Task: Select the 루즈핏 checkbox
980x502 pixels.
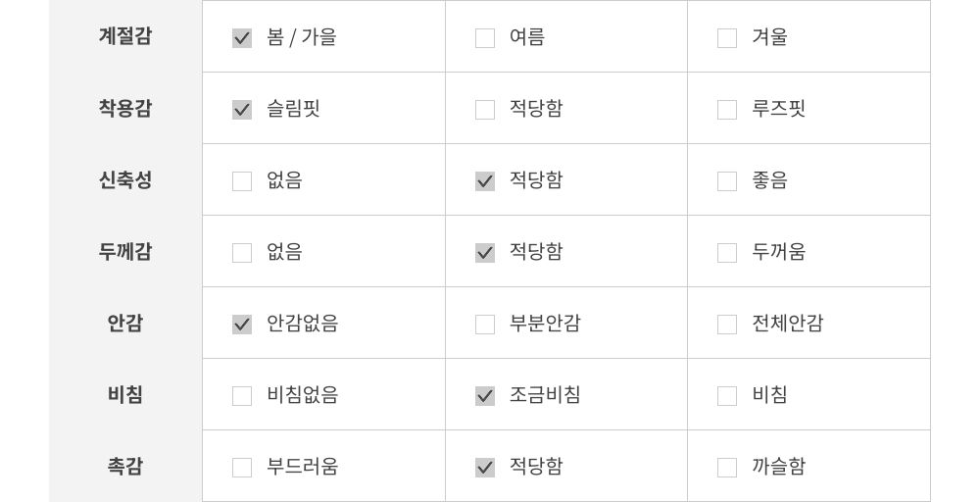Action: [x=727, y=110]
